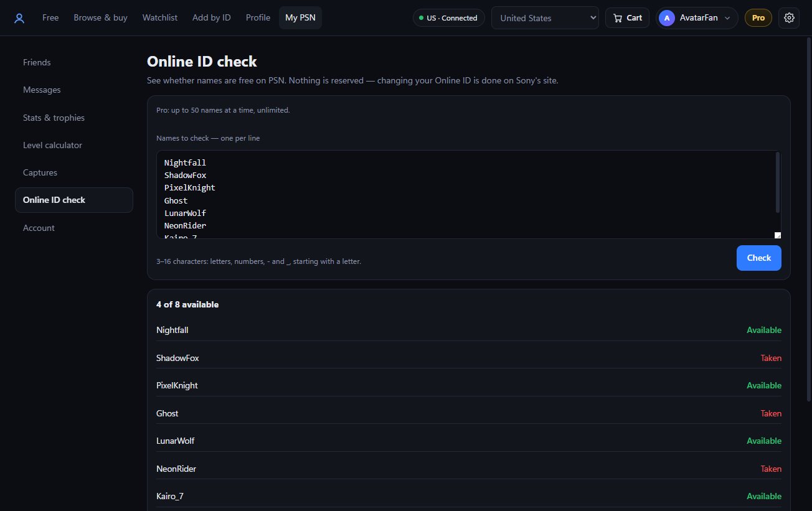Go to Stats & trophies
Image resolution: width=812 pixels, height=511 pixels.
coord(74,118)
